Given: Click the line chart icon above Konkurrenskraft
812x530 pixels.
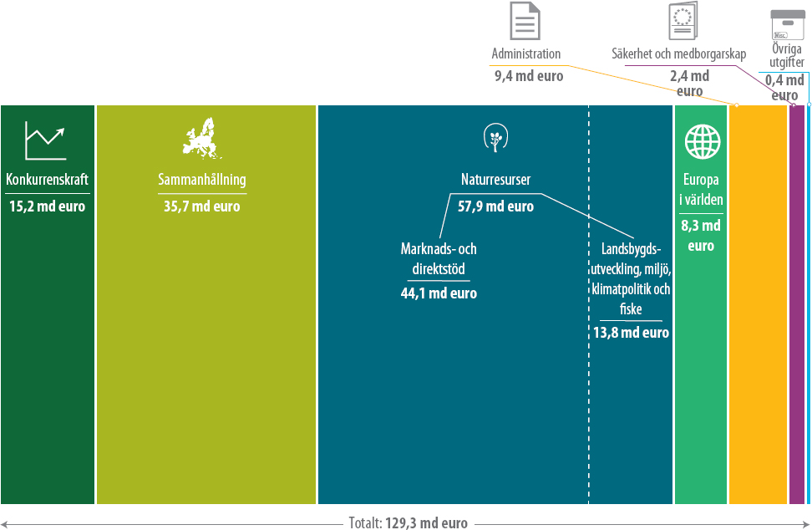Looking at the screenshot, I should [x=45, y=140].
